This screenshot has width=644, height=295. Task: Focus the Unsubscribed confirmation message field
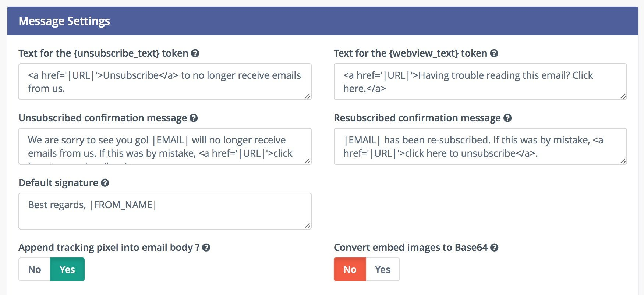[x=164, y=146]
